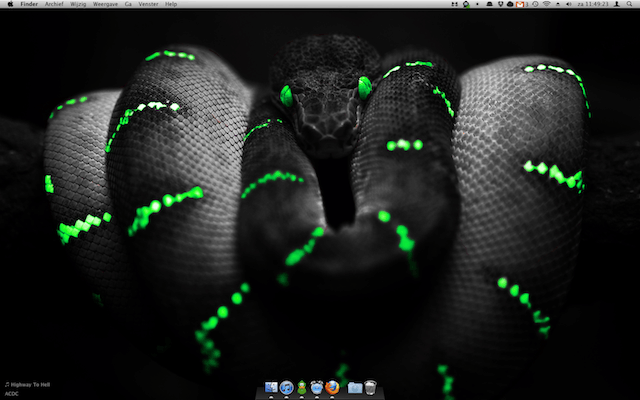Click the alarm clock app in Dock
This screenshot has width=640, height=400.
317,387
